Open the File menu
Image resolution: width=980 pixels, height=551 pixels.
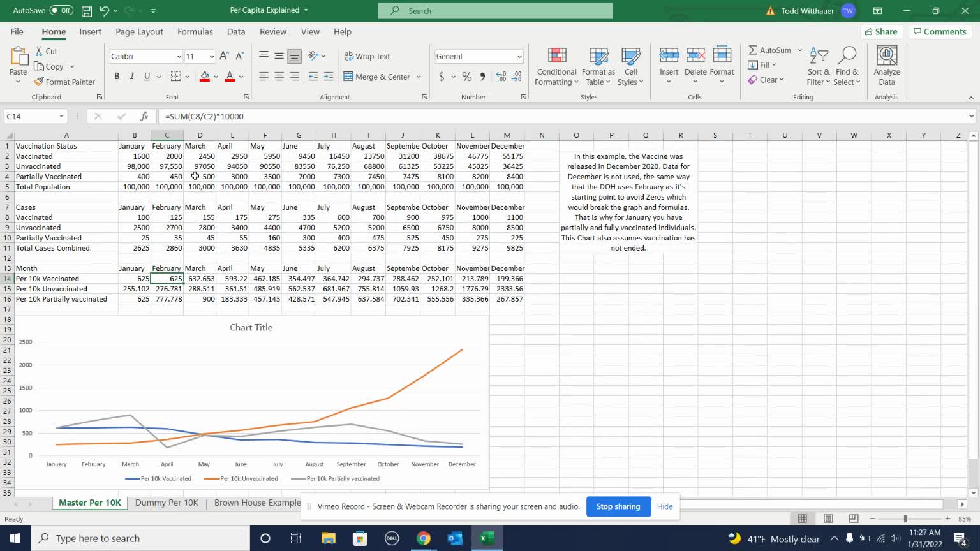pos(17,32)
